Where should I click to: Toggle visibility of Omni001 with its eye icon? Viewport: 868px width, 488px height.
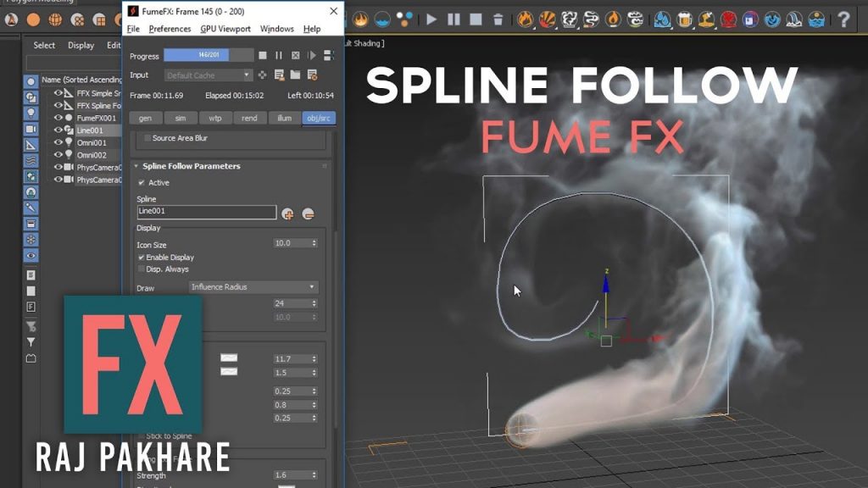click(59, 142)
